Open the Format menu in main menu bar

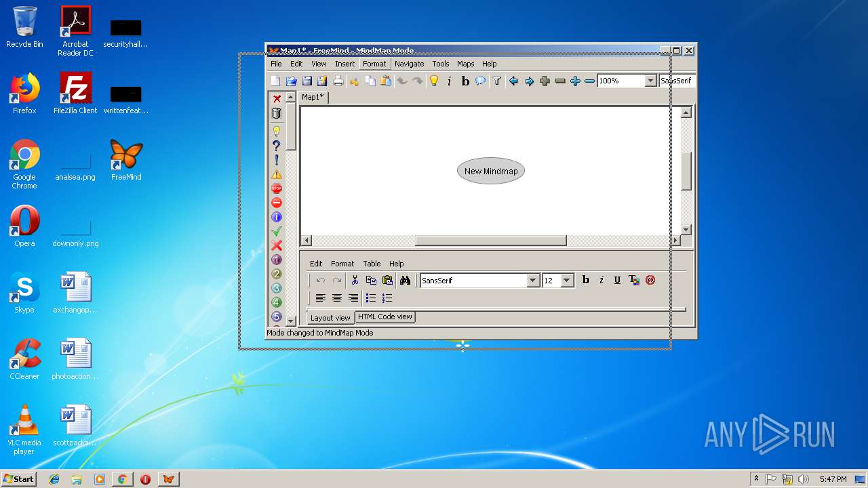(x=374, y=64)
